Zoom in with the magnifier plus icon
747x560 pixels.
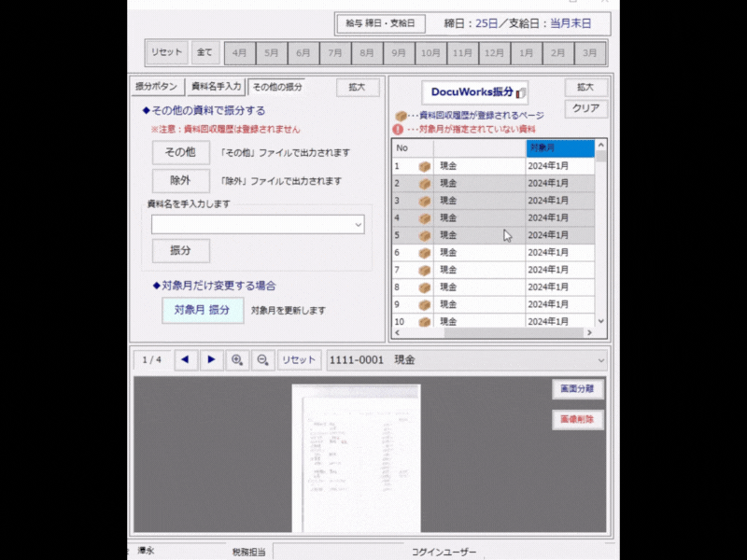[x=237, y=360]
